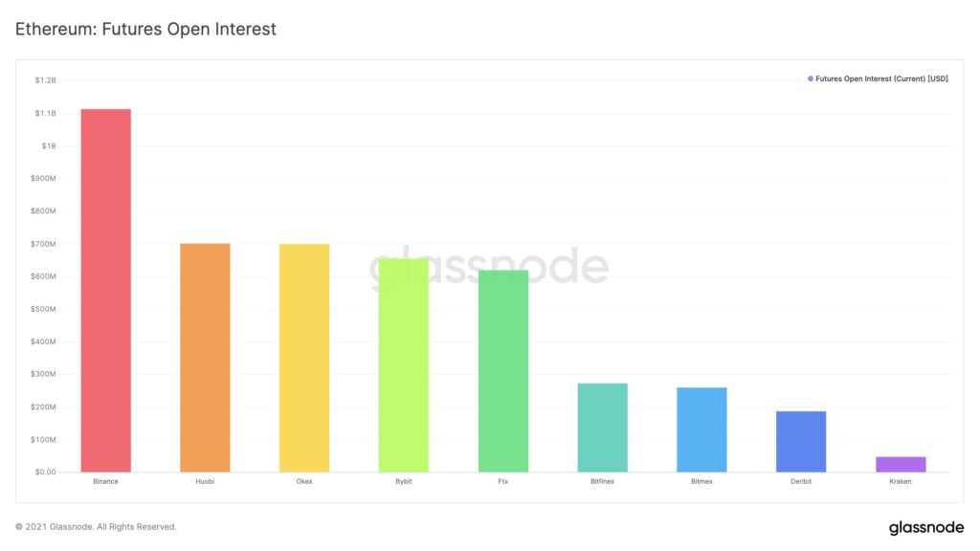Click the Ethereum: Futures Open Interest title
The width and height of the screenshot is (980, 551).
coord(145,30)
